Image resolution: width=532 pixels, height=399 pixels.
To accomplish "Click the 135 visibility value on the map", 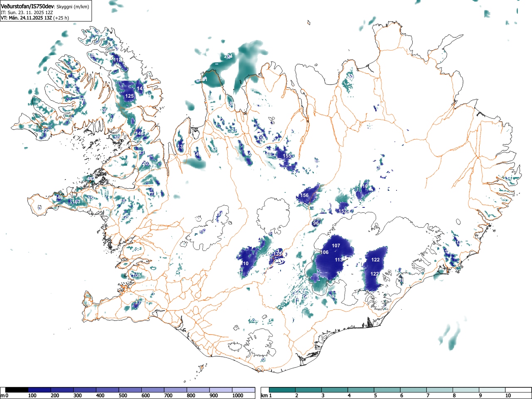I will coord(278,254).
